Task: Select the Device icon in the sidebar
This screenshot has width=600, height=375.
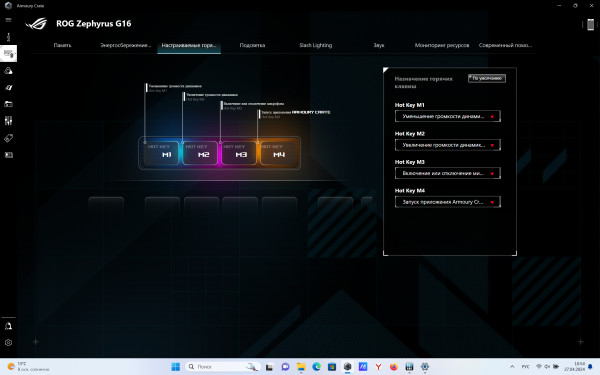Action: [x=8, y=54]
